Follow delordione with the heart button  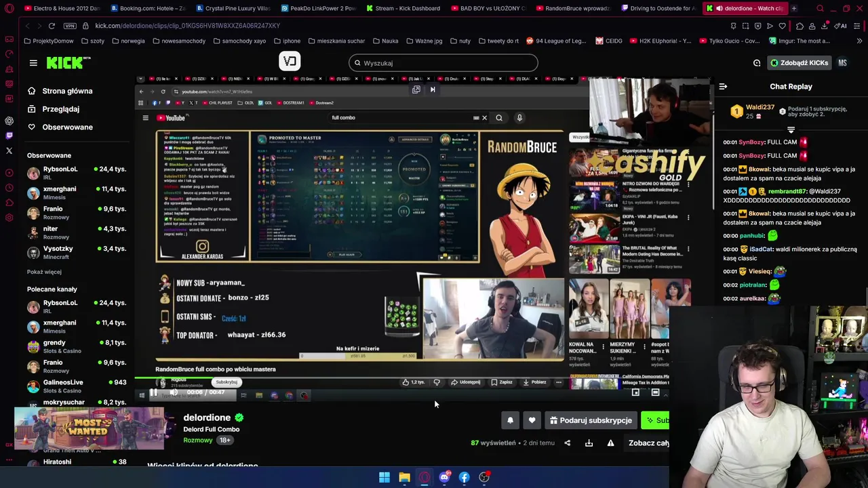click(x=532, y=420)
